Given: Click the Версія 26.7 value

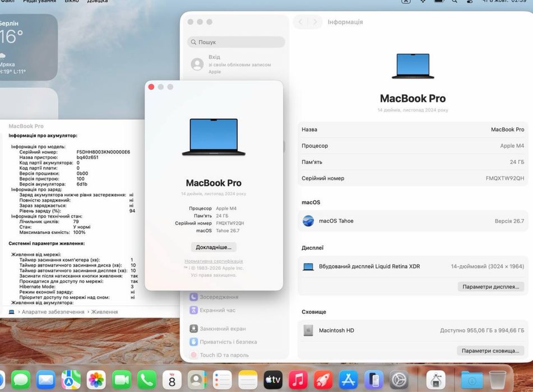Looking at the screenshot, I should pyautogui.click(x=509, y=221).
